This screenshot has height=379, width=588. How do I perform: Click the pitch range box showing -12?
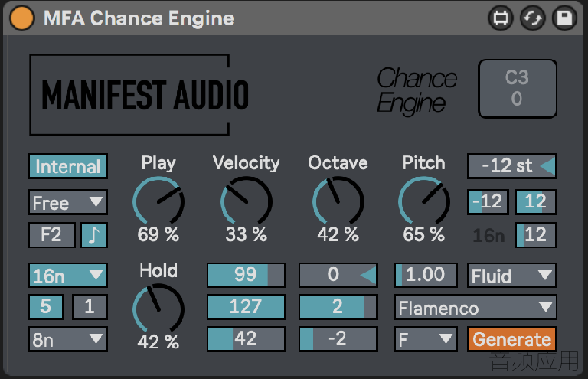tap(488, 202)
